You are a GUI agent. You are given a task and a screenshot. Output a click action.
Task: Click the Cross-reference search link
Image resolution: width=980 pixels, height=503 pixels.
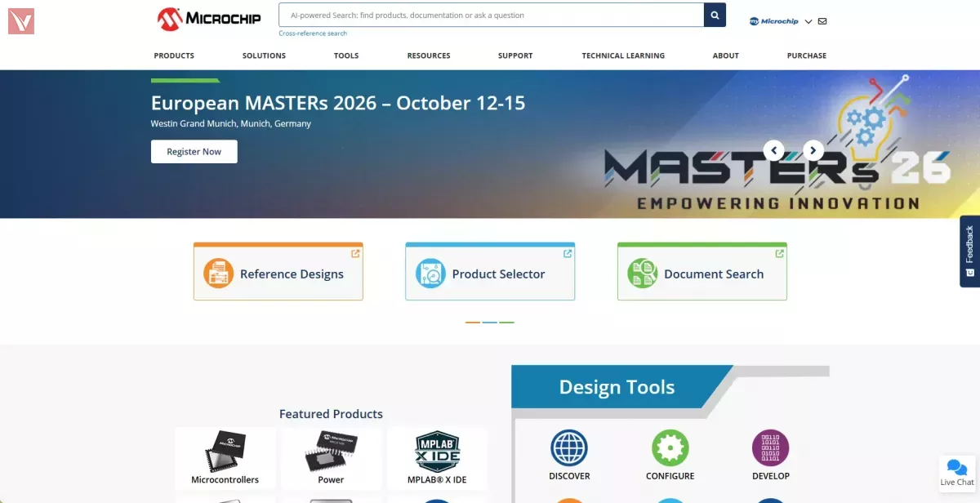coord(313,33)
